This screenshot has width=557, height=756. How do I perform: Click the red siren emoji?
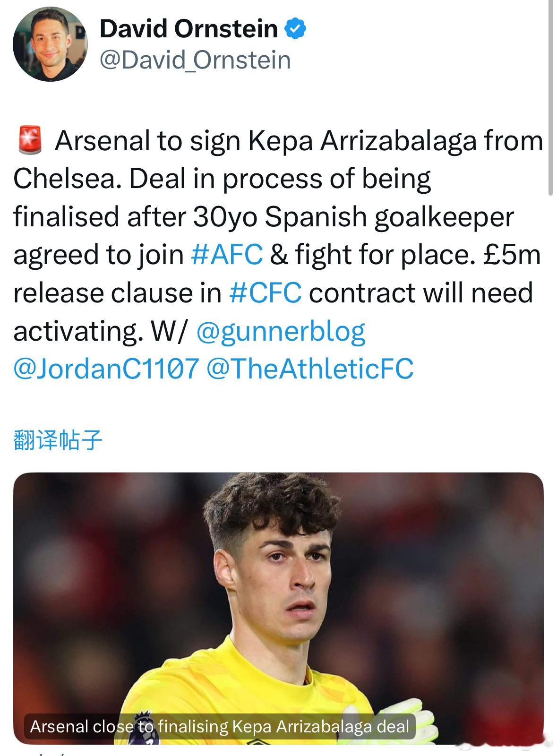point(30,140)
